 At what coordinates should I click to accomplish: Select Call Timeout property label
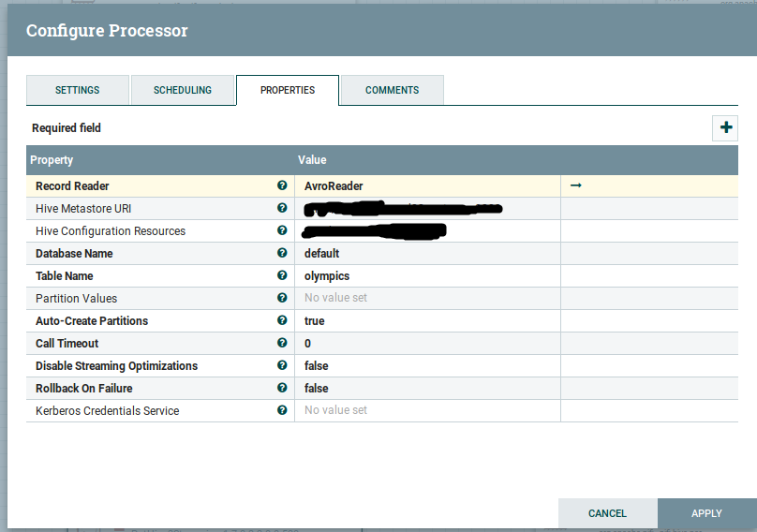(x=67, y=343)
